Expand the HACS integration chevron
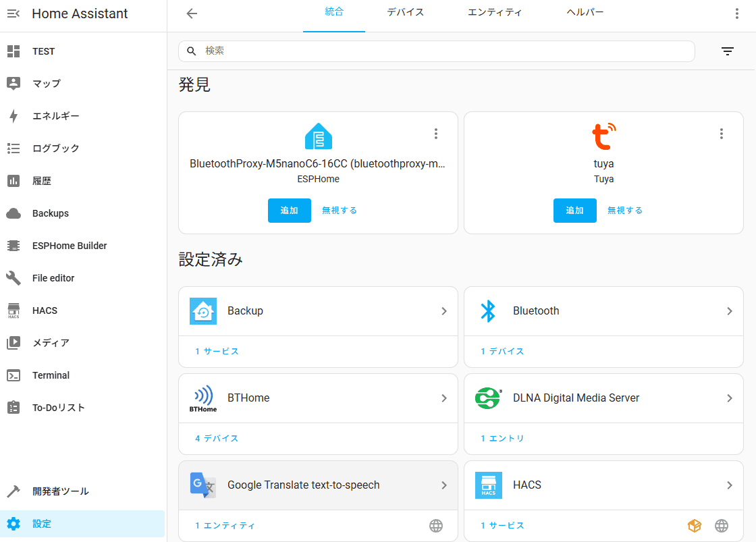 point(730,485)
